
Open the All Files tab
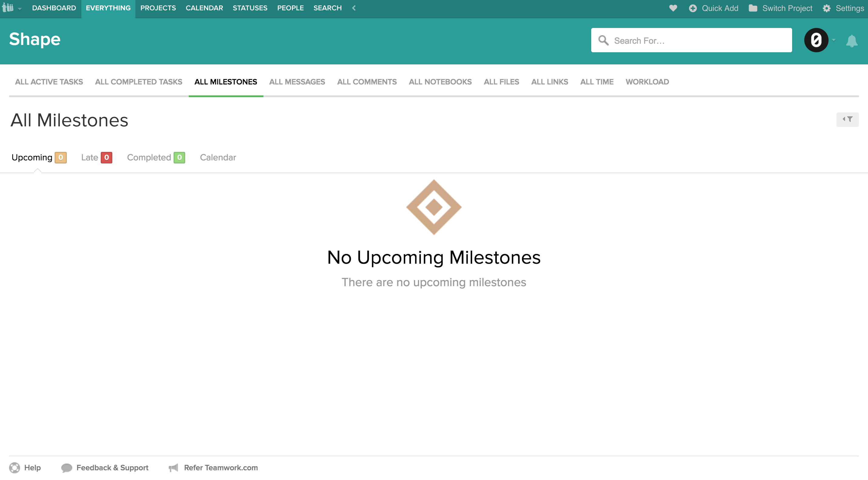tap(501, 82)
